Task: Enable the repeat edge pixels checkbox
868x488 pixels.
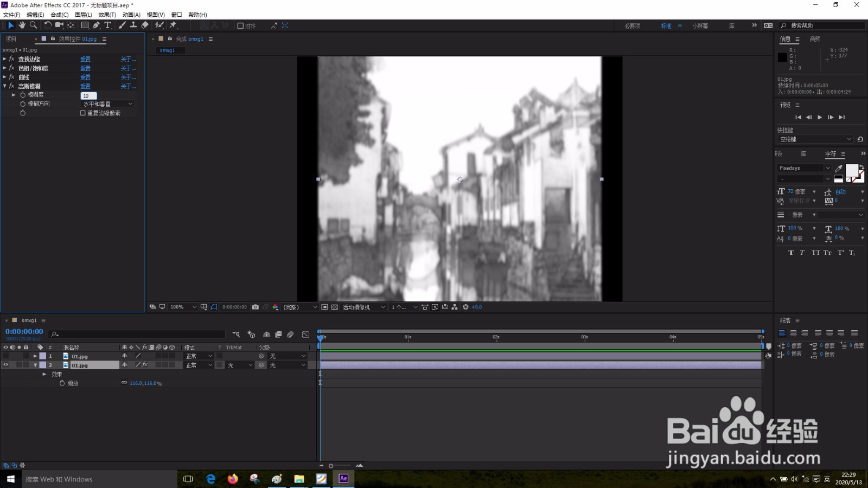Action: (83, 113)
